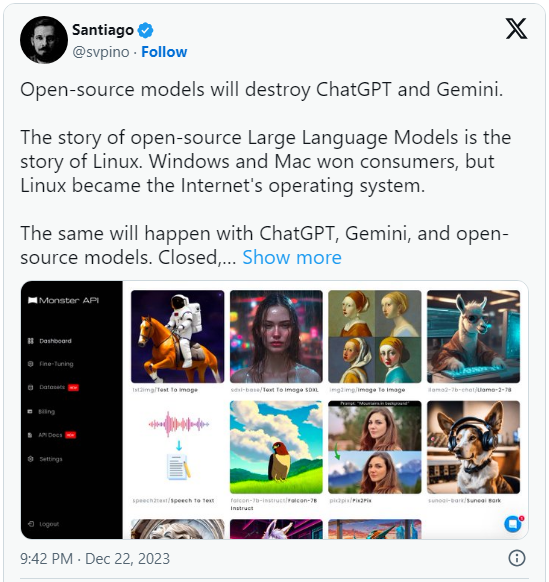
Task: Click the Monster API logo
Action: (x=63, y=300)
